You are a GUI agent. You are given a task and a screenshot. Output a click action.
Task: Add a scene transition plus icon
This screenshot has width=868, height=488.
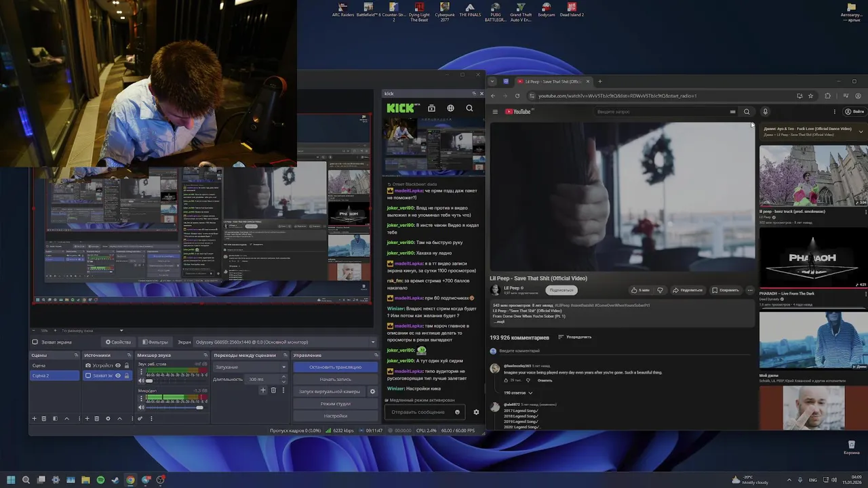click(263, 390)
